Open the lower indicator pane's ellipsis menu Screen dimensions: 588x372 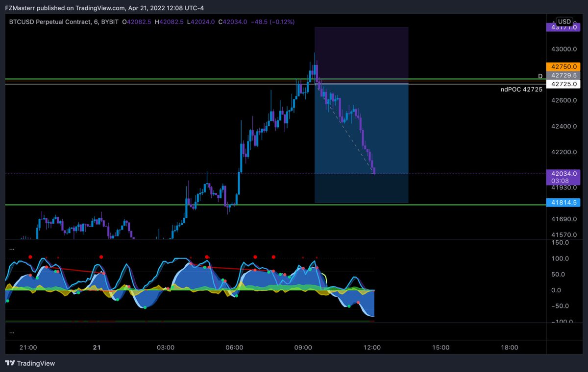click(12, 332)
